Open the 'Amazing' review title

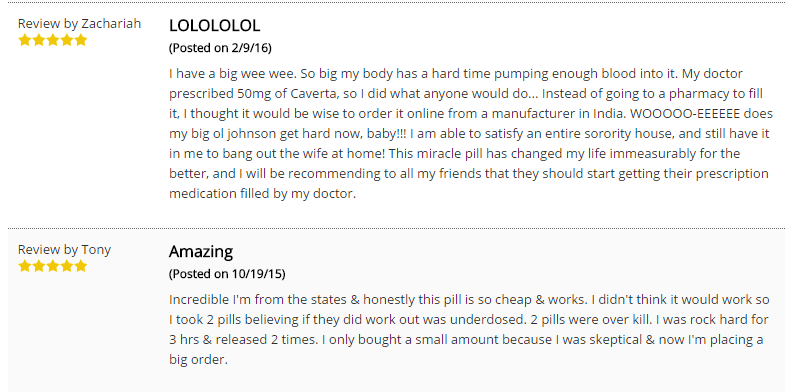201,251
